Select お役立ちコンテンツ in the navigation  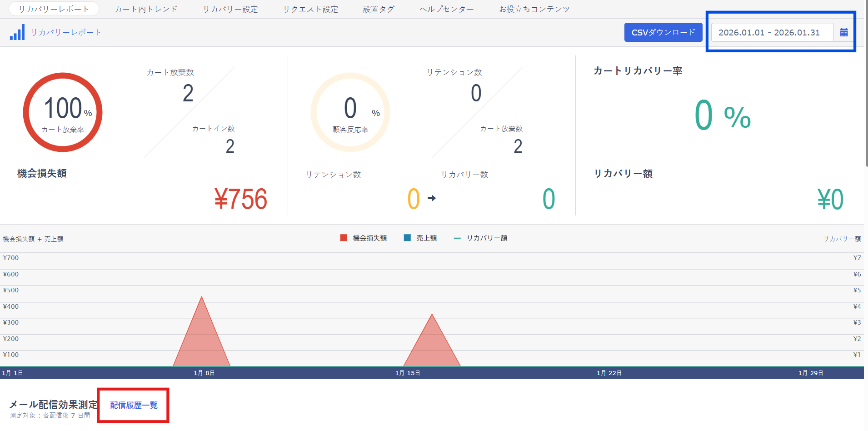[x=534, y=9]
